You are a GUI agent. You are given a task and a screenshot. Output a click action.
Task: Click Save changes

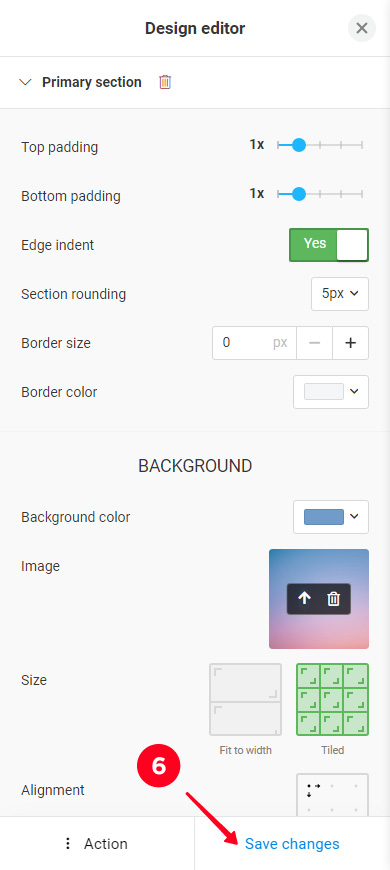point(292,844)
